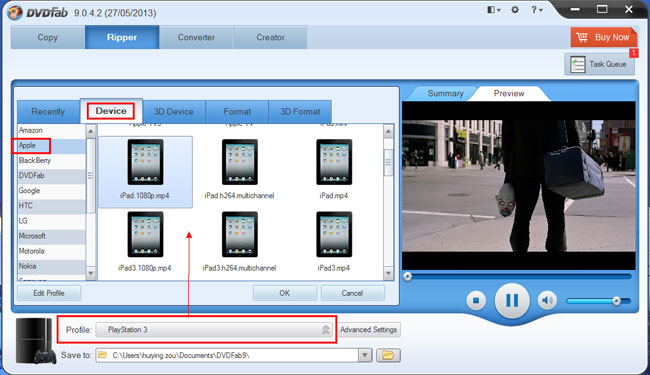The image size is (650, 375).
Task: Click the Buy Now shopping cart button
Action: point(604,37)
